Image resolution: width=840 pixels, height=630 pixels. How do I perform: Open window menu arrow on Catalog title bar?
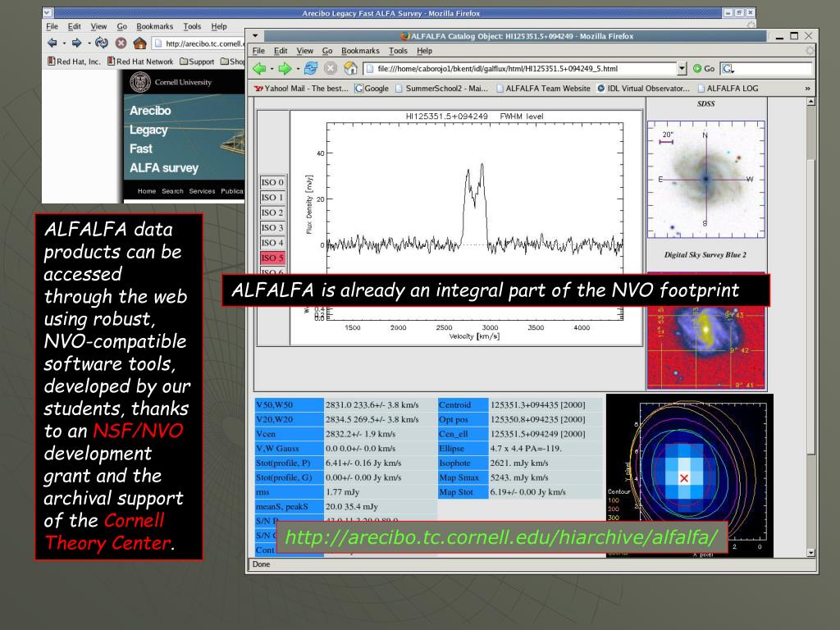(255, 36)
